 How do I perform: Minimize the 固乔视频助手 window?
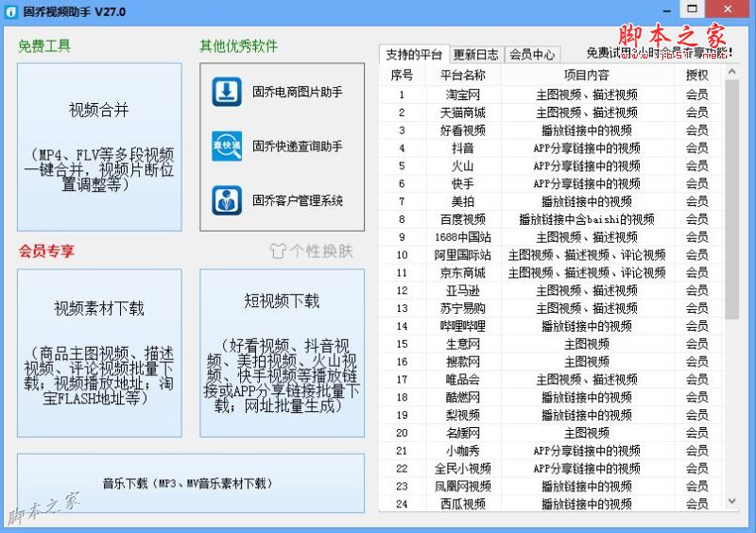pos(667,10)
